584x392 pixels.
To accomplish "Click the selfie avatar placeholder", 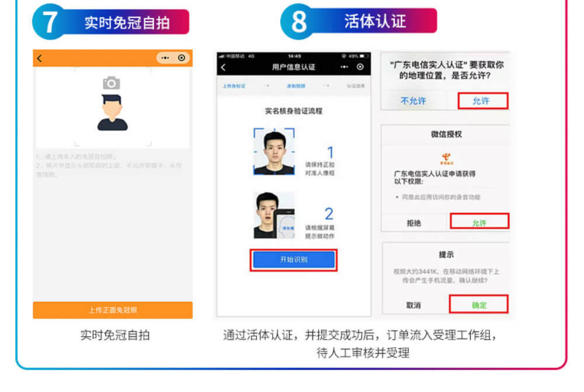I will (112, 113).
